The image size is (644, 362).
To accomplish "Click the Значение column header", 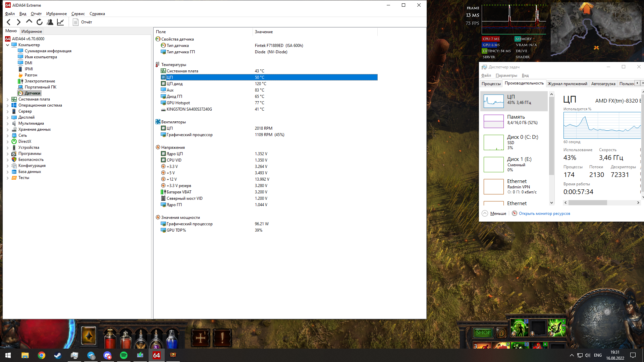I will (x=315, y=32).
